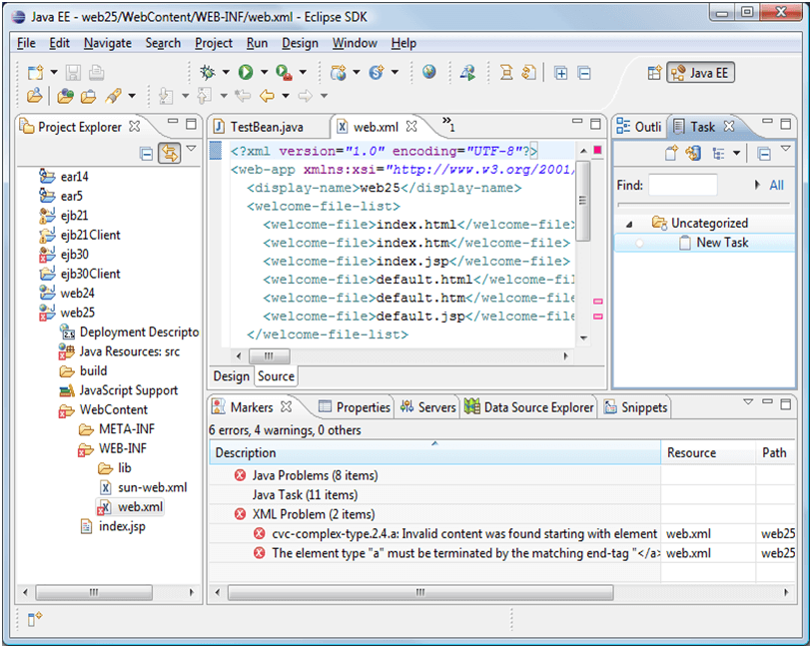Viewport: 812px width, 648px height.
Task: Select web.xml in Project Explorer tree
Action: (x=130, y=507)
